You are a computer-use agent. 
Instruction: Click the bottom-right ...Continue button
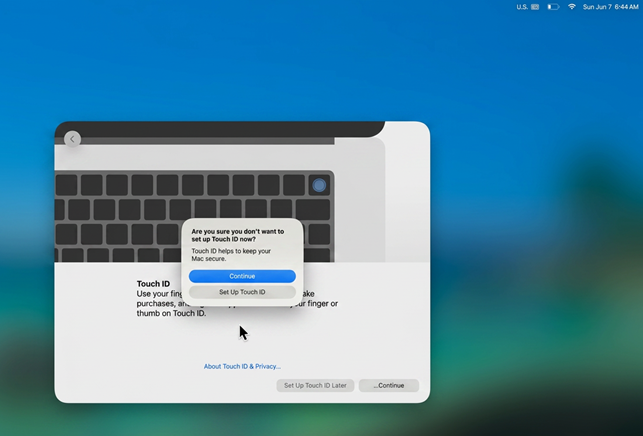[x=388, y=385]
